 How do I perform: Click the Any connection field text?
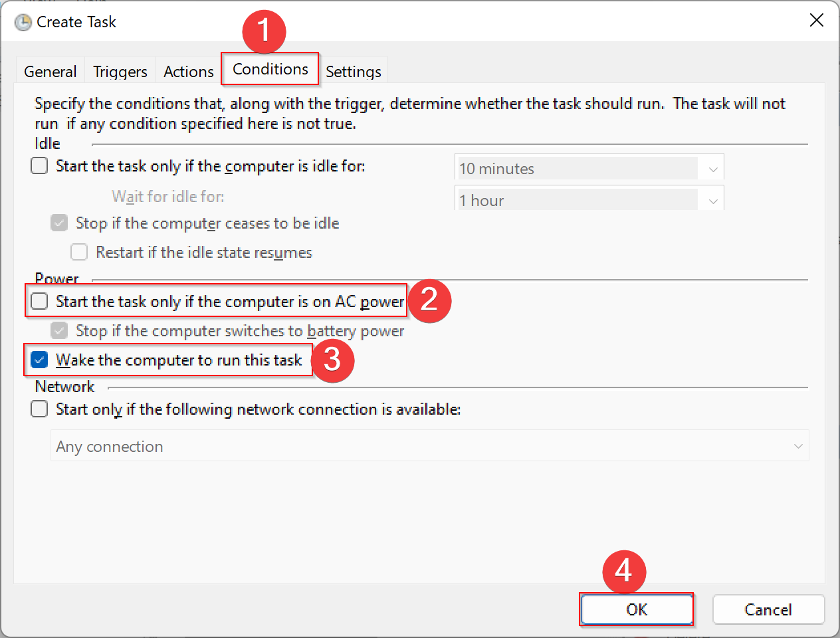click(x=110, y=447)
